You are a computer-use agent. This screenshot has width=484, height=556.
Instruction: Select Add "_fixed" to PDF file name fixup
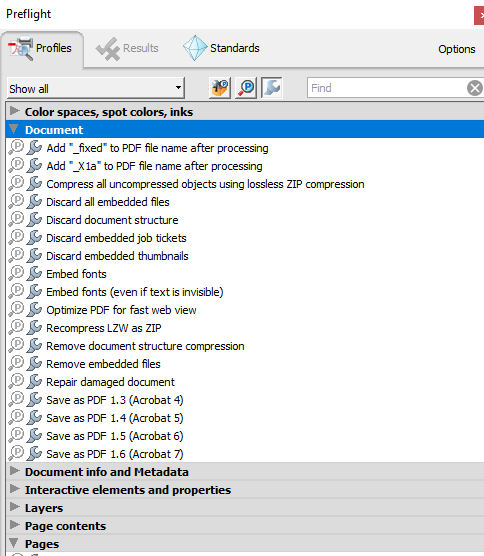157,148
